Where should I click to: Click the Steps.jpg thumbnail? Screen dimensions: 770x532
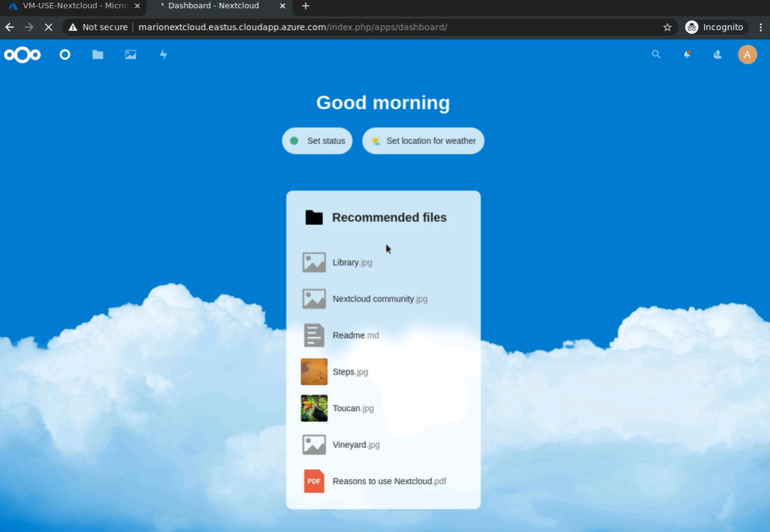coord(314,371)
